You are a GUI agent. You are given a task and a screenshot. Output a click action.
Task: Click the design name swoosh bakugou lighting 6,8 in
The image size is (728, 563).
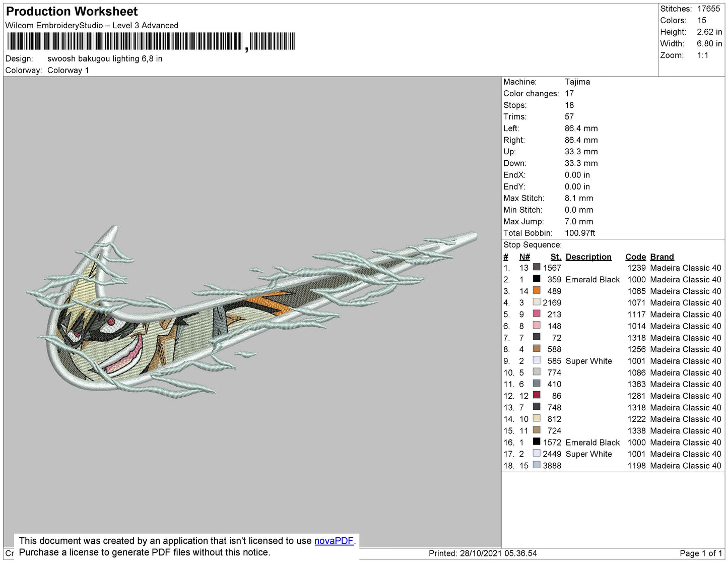[x=105, y=58]
